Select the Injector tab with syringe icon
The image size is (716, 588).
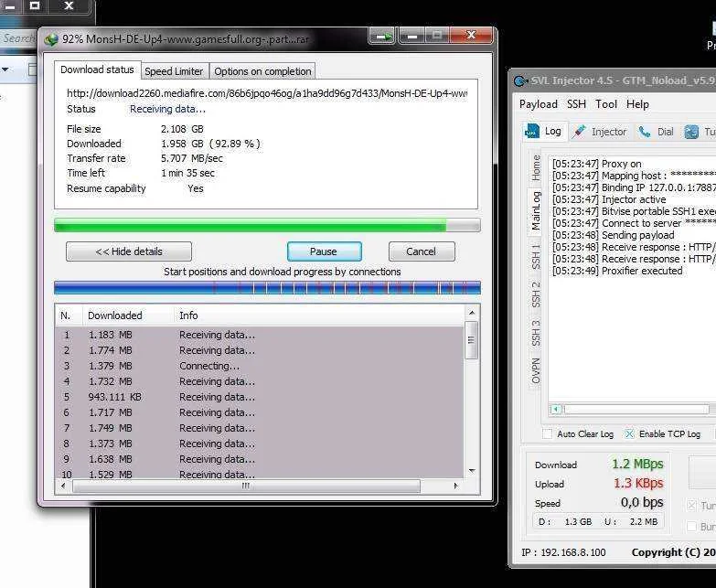600,132
